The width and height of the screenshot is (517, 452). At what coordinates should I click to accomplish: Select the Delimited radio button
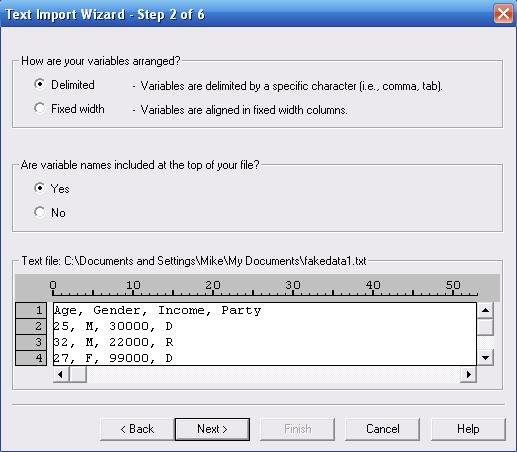(40, 84)
